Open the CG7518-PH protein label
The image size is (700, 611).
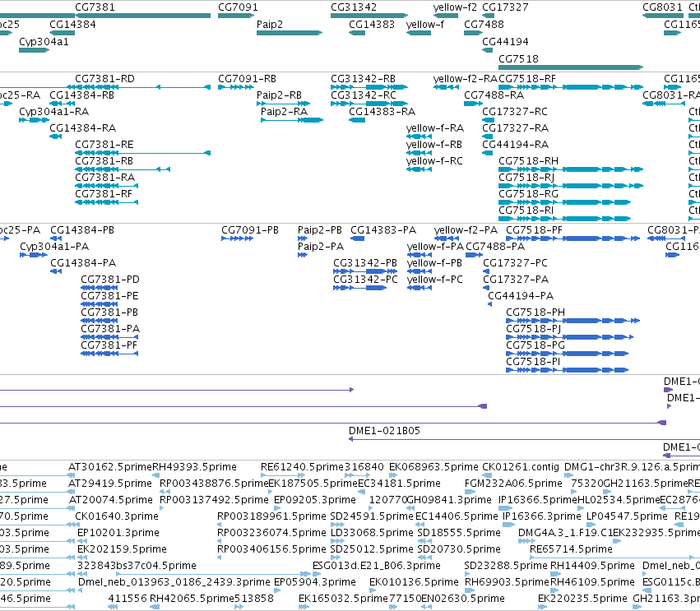point(535,312)
